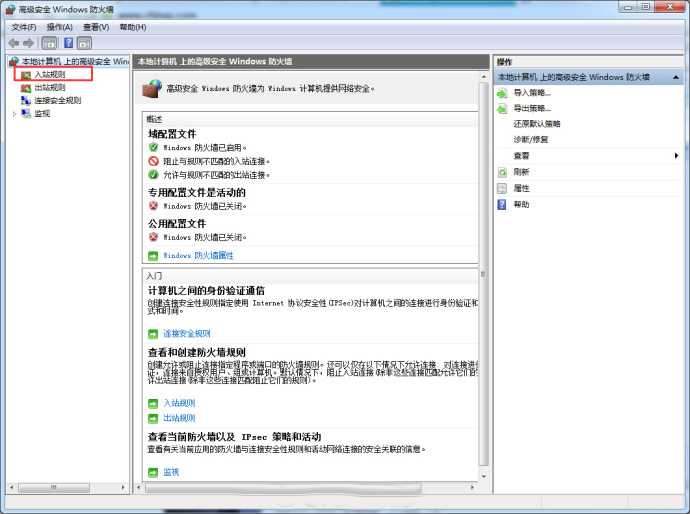
Task: Click red block icon by 阻止入站连接
Action: 153,161
